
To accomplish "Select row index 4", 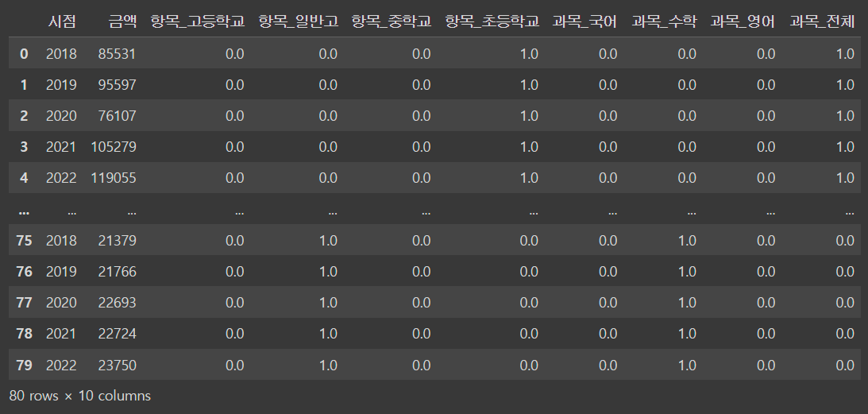I will (x=24, y=178).
